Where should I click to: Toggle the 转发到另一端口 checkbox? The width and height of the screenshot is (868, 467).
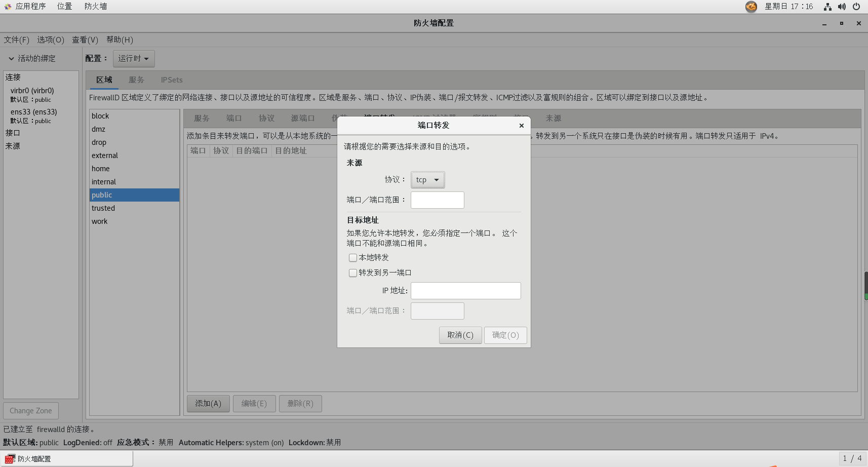point(353,273)
